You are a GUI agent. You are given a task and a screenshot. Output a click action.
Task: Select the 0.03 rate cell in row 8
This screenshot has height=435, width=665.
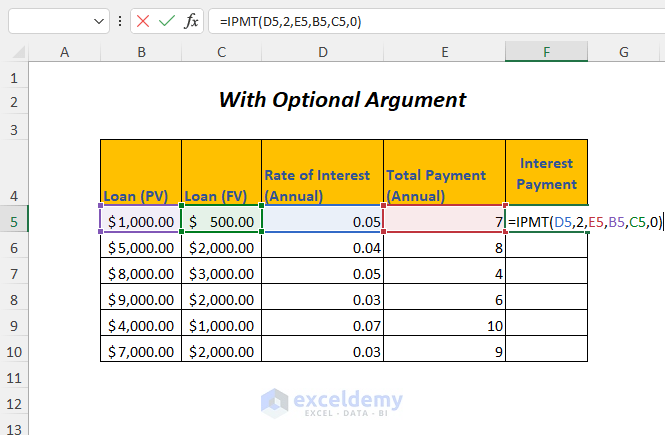click(x=322, y=297)
